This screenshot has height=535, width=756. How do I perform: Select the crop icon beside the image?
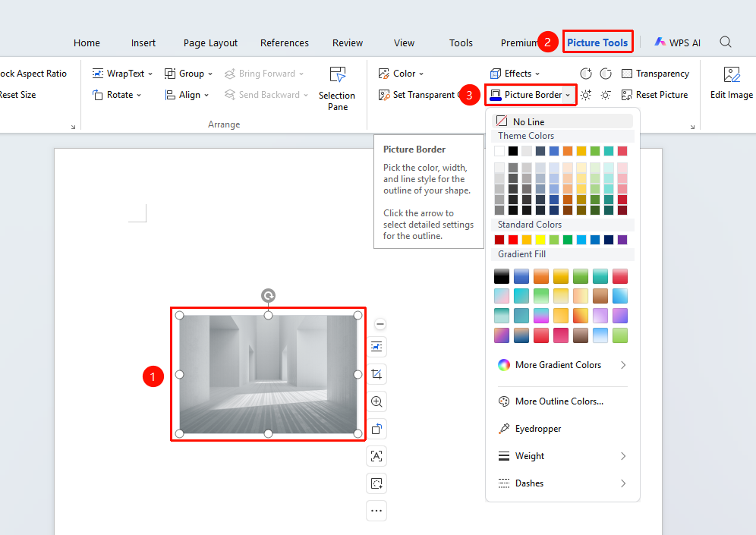tap(376, 374)
